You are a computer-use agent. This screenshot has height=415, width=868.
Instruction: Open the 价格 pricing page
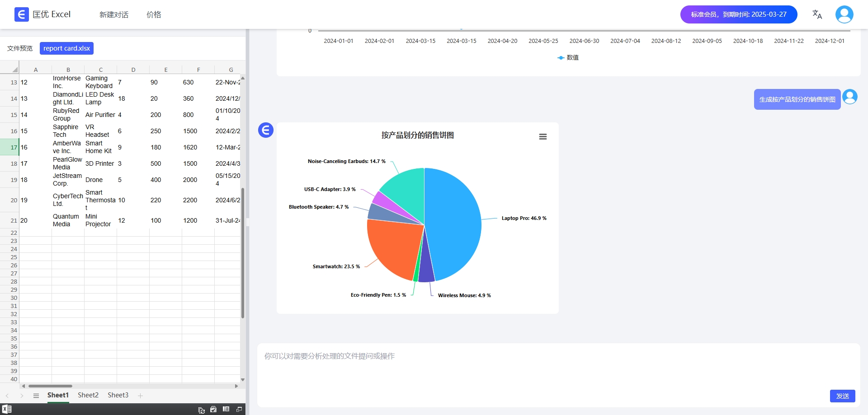154,15
